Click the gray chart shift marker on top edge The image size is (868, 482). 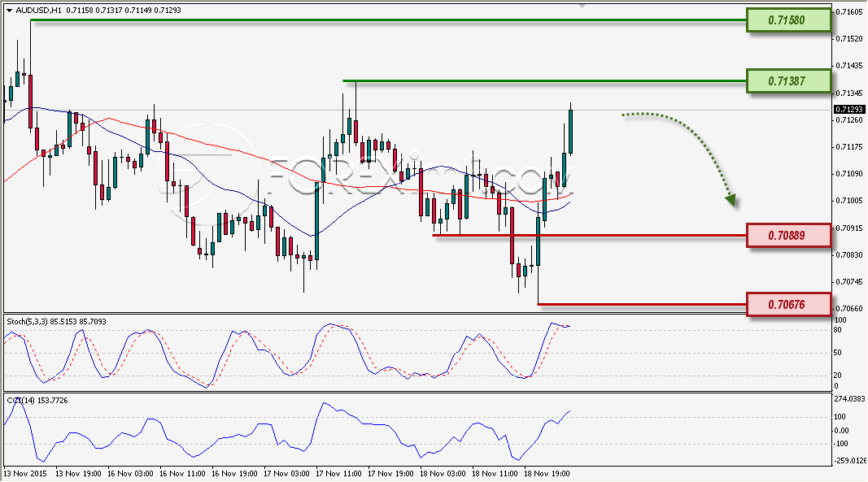[582, 6]
